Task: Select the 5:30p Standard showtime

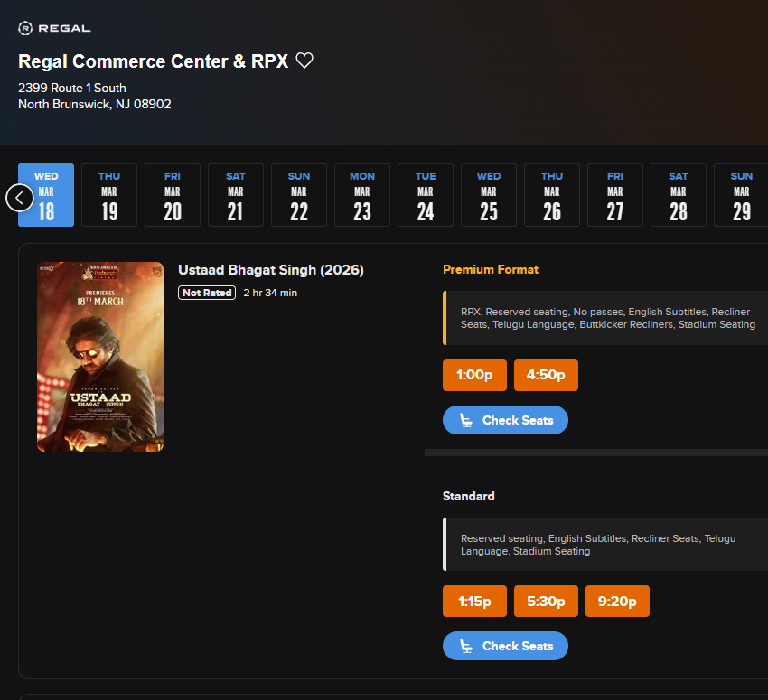Action: pyautogui.click(x=546, y=601)
